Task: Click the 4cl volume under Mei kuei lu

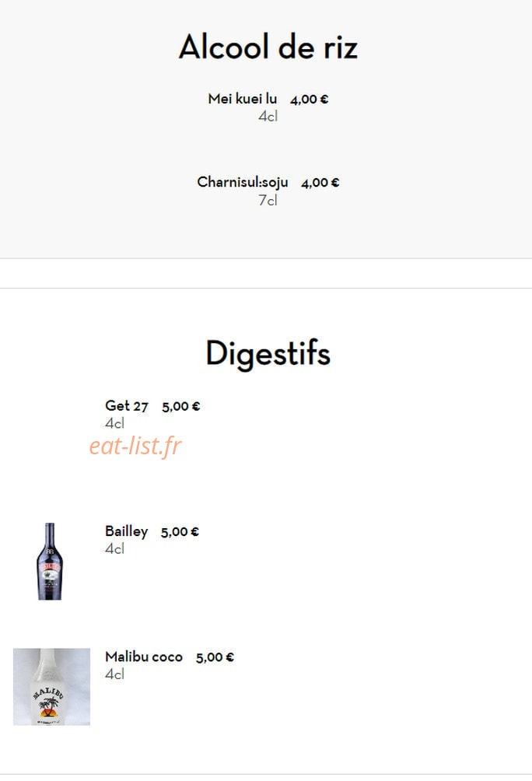Action: [x=268, y=117]
